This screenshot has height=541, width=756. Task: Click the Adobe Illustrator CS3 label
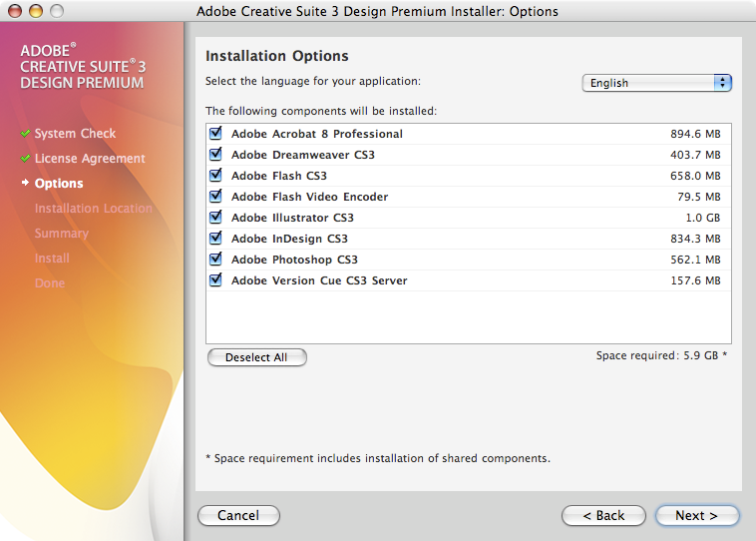pos(292,218)
